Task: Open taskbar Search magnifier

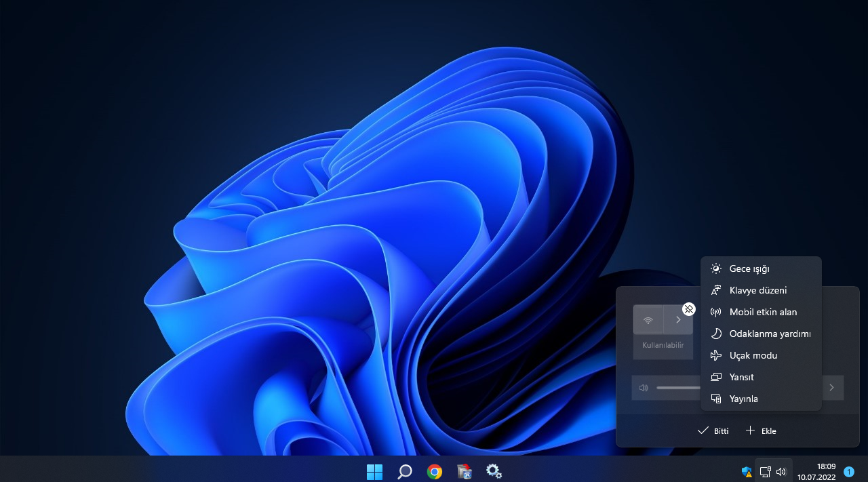Action: tap(405, 471)
